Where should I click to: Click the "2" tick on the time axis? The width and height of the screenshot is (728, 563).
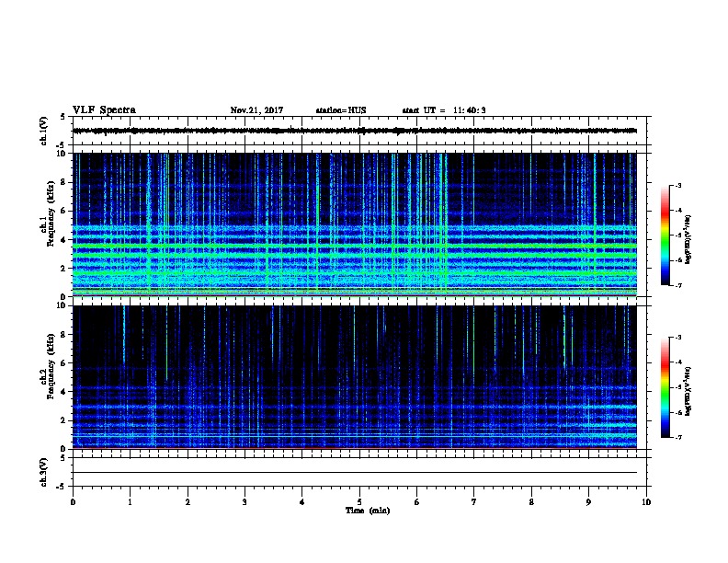click(188, 502)
